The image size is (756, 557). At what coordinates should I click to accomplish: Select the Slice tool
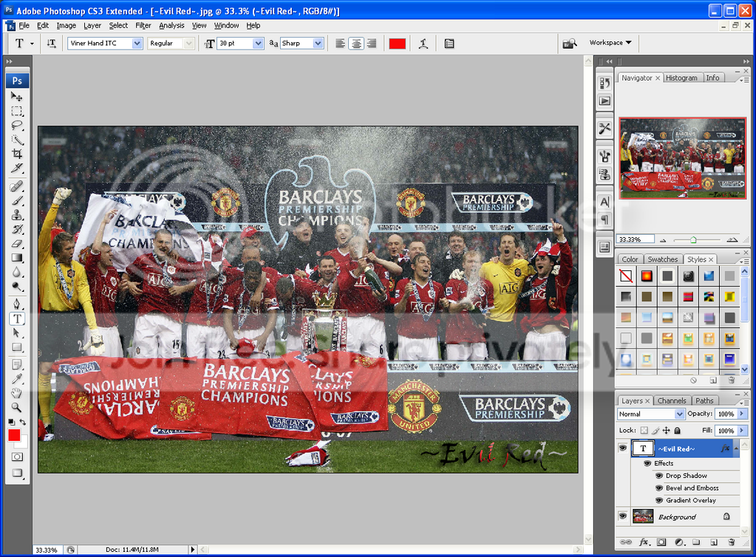[x=17, y=168]
